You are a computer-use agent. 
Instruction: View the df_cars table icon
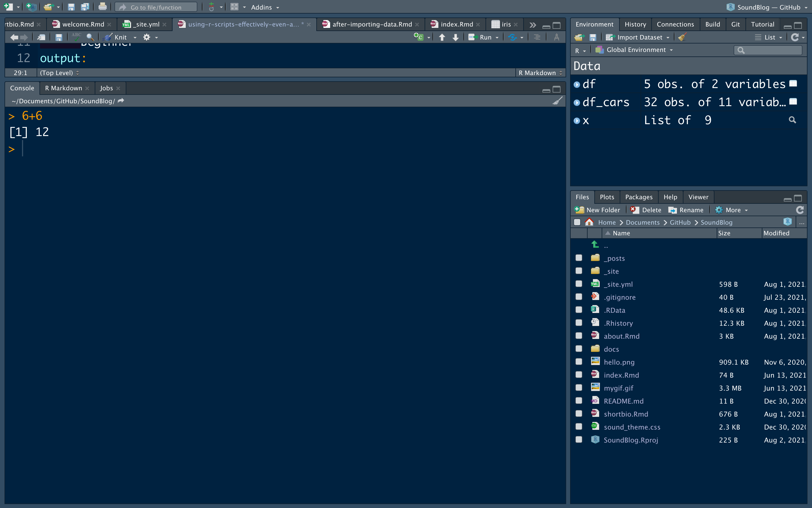[x=793, y=102]
